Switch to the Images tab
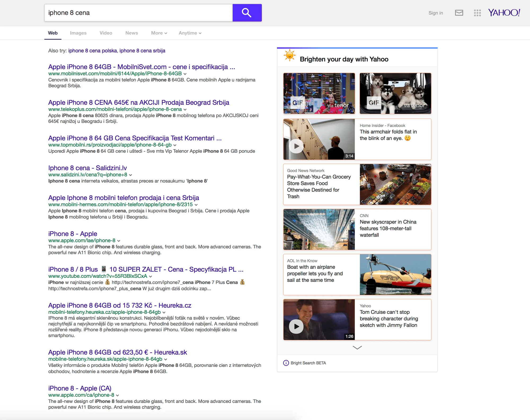 point(78,33)
